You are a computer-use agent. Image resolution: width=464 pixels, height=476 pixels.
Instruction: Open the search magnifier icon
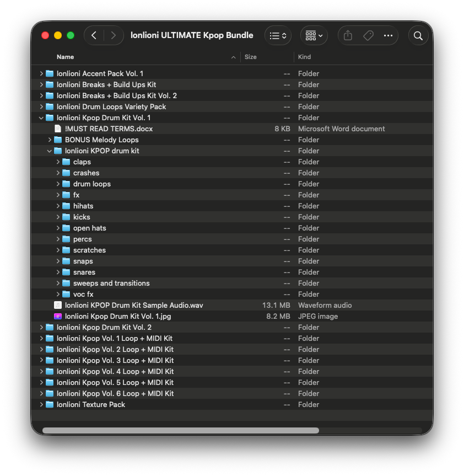tap(418, 36)
